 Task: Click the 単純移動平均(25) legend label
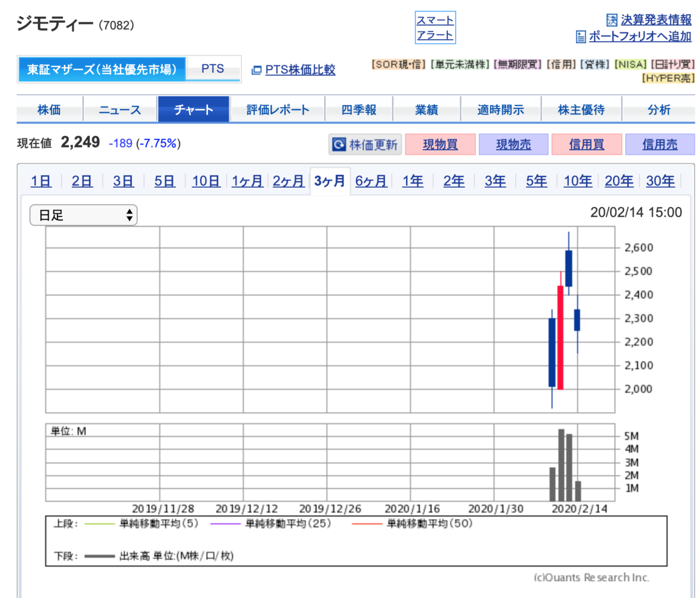click(x=288, y=523)
